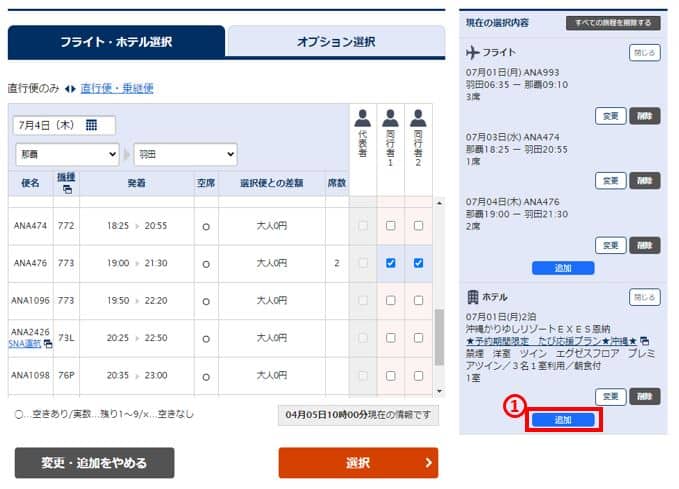Uncheck 同行者1 for flight ANA476
The image size is (679, 489).
pos(390,263)
